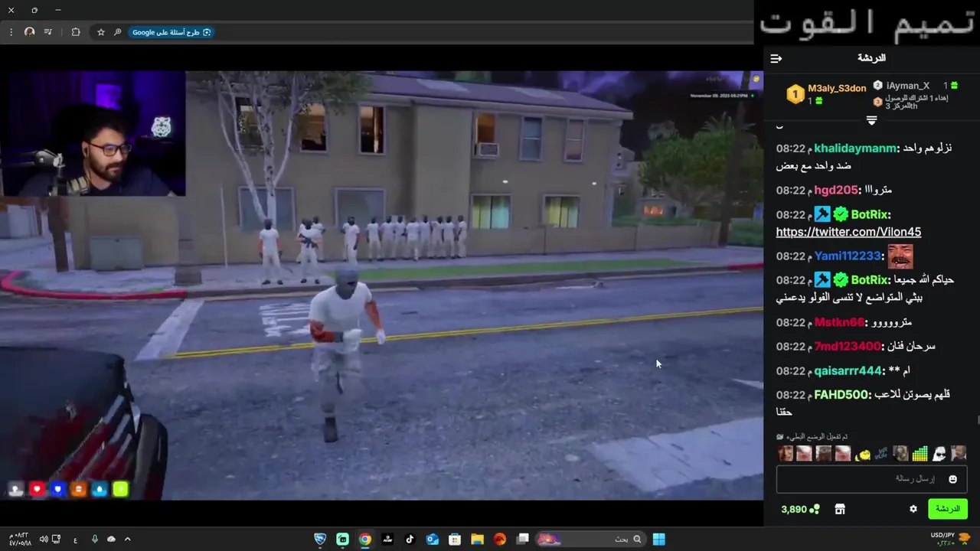Click Yami112233 username in chat

pyautogui.click(x=848, y=256)
